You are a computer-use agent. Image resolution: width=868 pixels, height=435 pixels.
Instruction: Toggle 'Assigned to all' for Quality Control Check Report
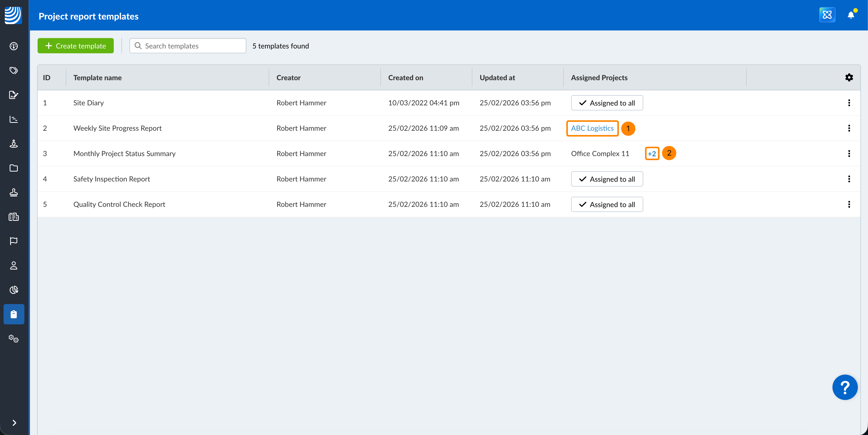point(606,204)
